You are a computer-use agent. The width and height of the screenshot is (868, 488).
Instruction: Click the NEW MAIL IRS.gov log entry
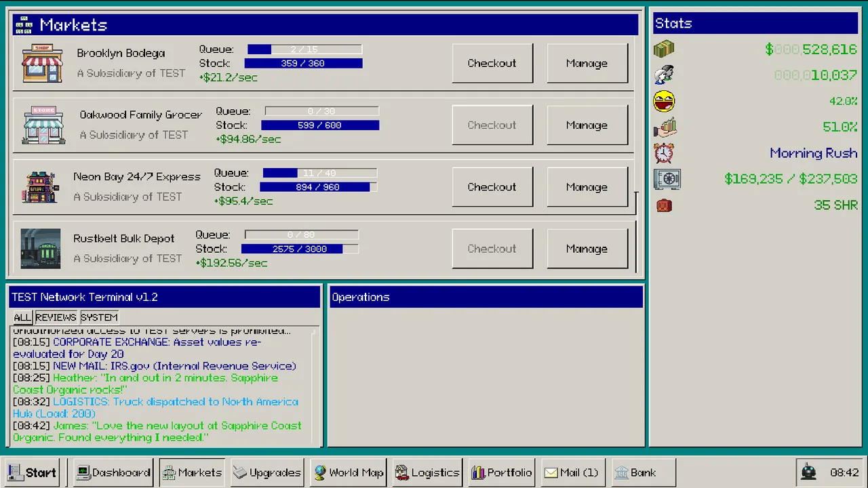click(x=155, y=366)
